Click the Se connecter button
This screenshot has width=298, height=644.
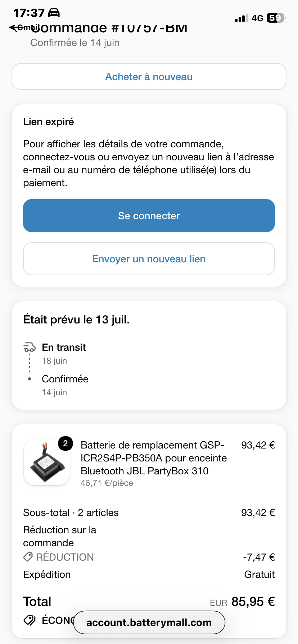(149, 216)
